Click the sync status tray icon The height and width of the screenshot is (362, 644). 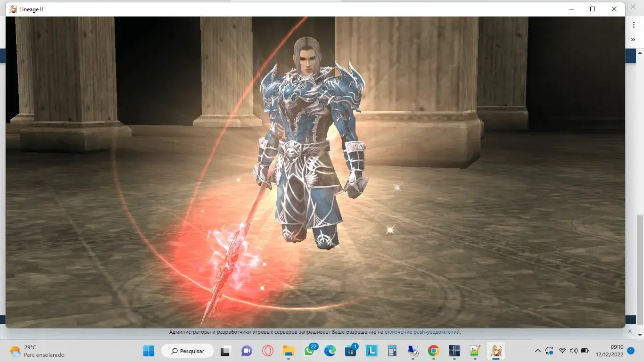549,351
